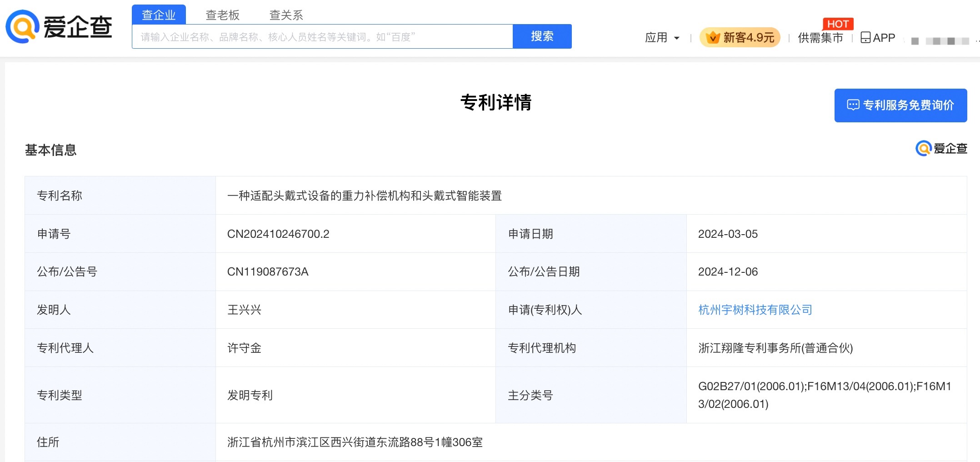The image size is (980, 462).
Task: Click the small 爱企查 watermark logo
Action: (x=941, y=148)
